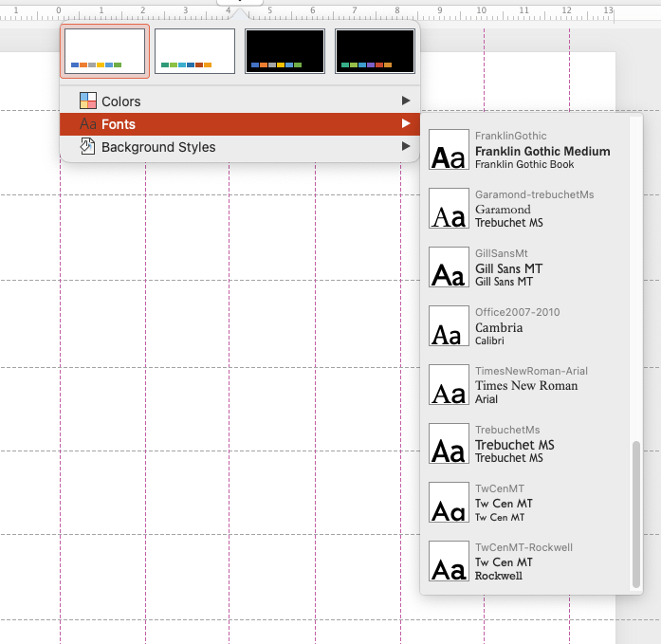The width and height of the screenshot is (661, 644).
Task: Select the TwCenMT Aa preview
Action: tap(449, 503)
